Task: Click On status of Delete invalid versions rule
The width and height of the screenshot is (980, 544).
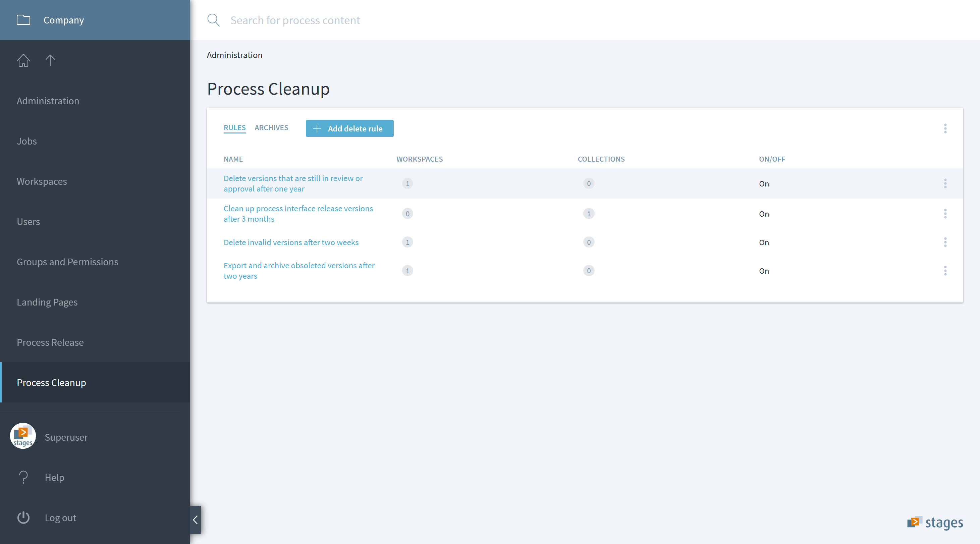Action: pyautogui.click(x=764, y=242)
